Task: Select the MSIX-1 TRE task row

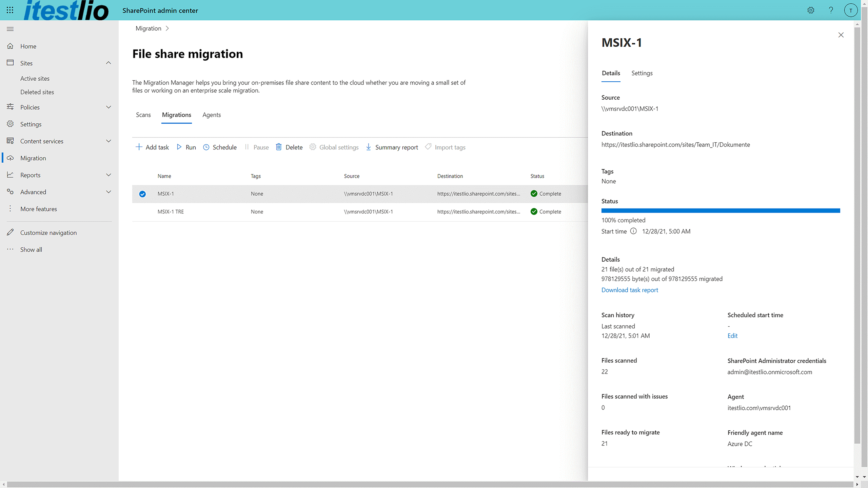Action: coord(142,211)
